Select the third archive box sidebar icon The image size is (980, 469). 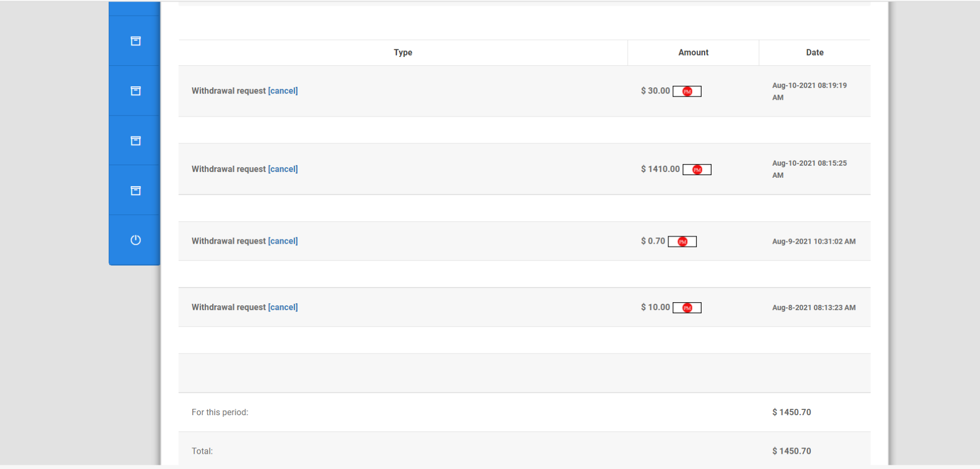click(x=135, y=141)
